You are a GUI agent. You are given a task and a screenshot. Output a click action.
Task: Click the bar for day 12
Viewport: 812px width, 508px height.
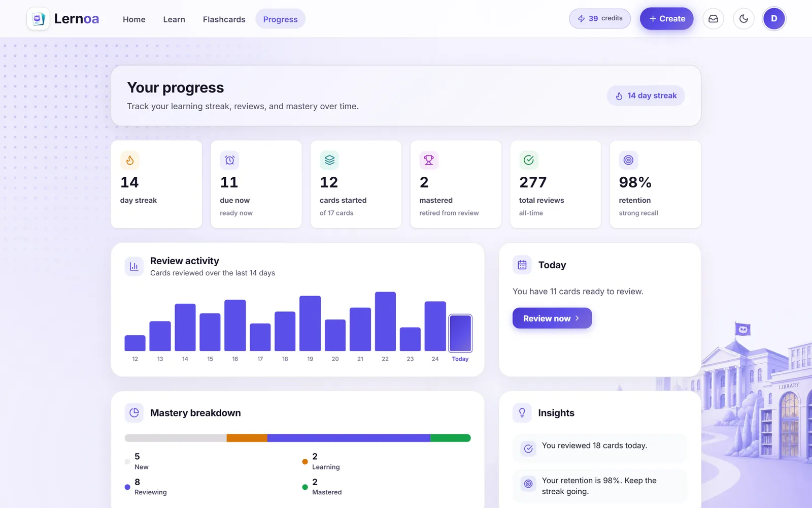(x=135, y=343)
